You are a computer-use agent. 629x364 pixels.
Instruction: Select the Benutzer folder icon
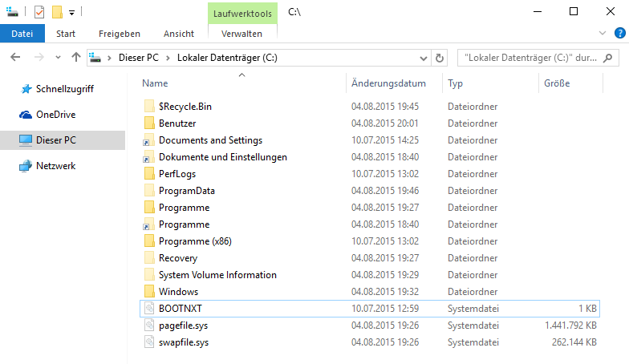[149, 123]
